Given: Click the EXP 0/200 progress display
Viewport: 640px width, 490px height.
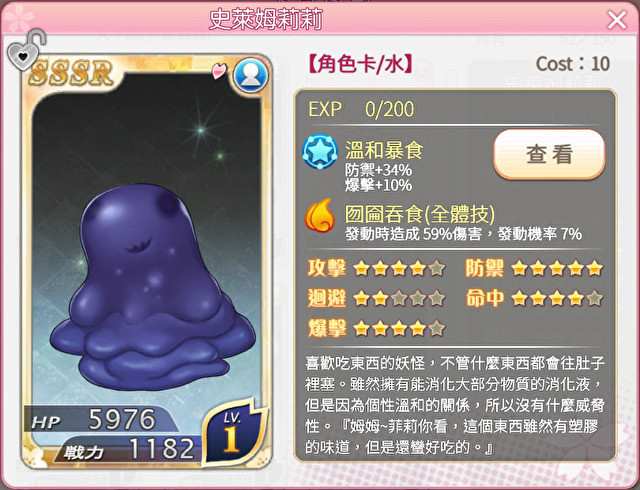Looking at the screenshot, I should point(361,109).
